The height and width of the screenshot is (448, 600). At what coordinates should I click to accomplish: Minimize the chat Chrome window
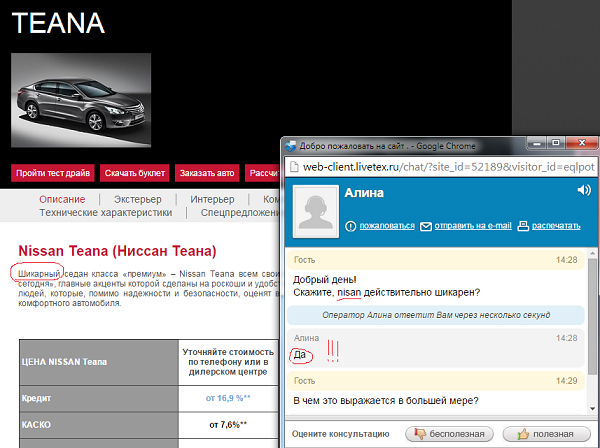(x=536, y=143)
